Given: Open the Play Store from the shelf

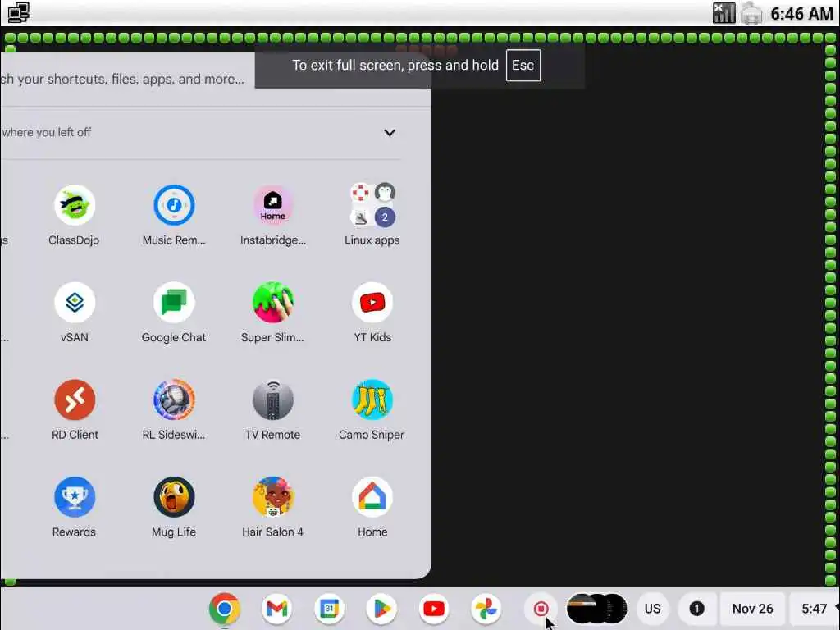Looking at the screenshot, I should tap(381, 609).
